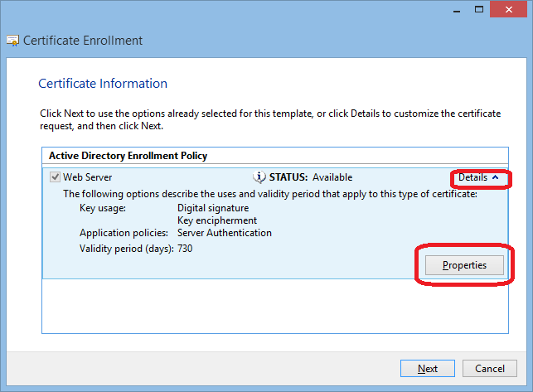The width and height of the screenshot is (533, 392).
Task: Click the certificate icon in the title bar
Action: [13, 41]
